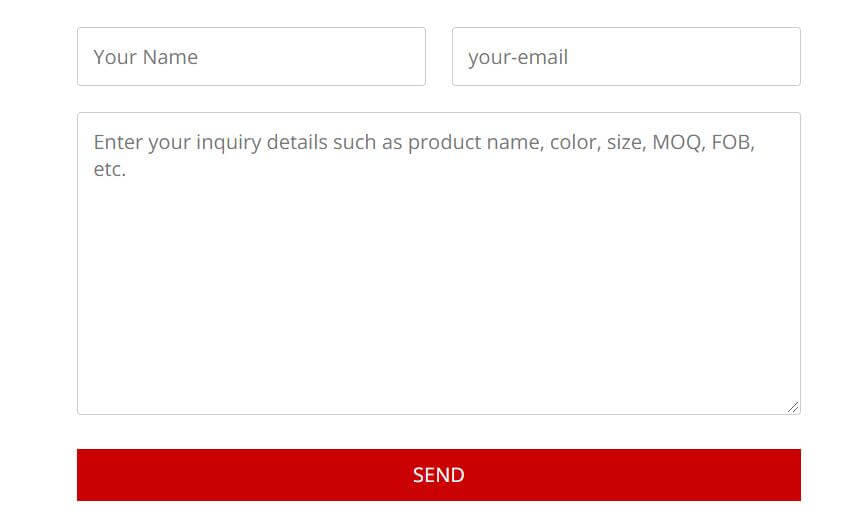The width and height of the screenshot is (850, 517).
Task: Focus the your-email text field
Action: pyautogui.click(x=626, y=56)
